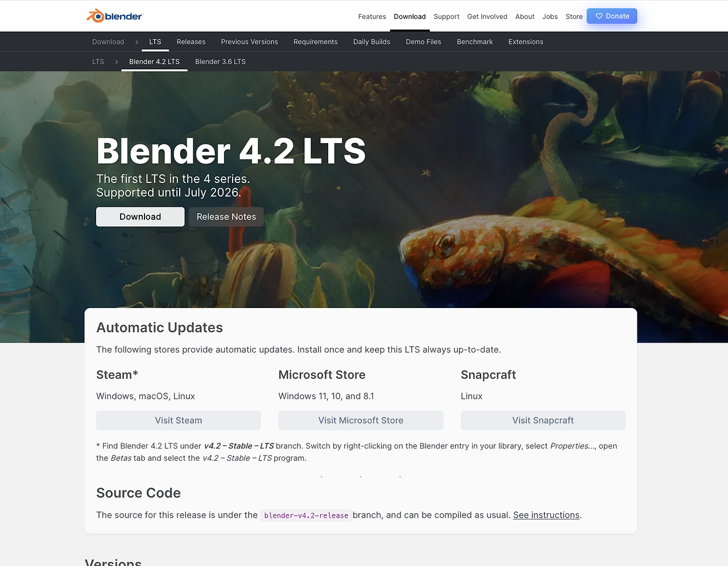This screenshot has height=566, width=728.
Task: Click Visit Snapcraft button
Action: point(543,421)
